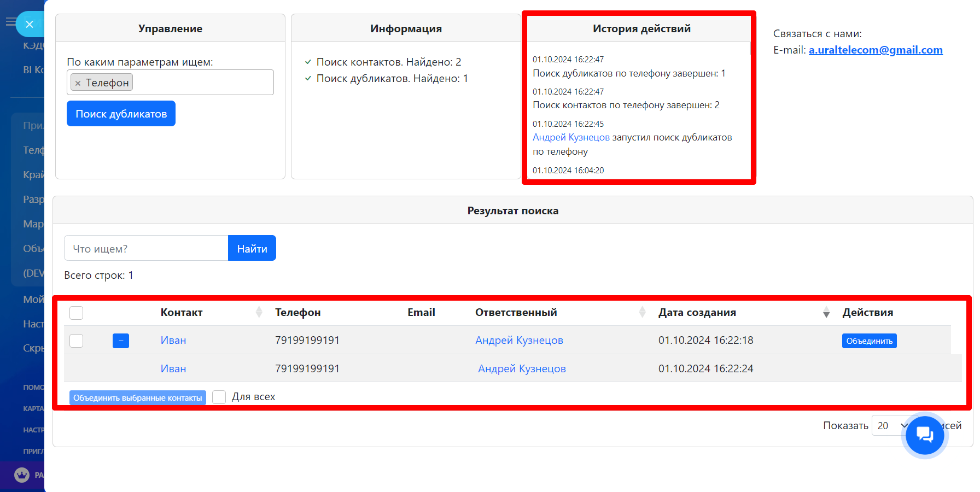Image resolution: width=980 pixels, height=492 pixels.
Task: Open the a.uraltelecom@gmail.com email link
Action: pyautogui.click(x=876, y=50)
